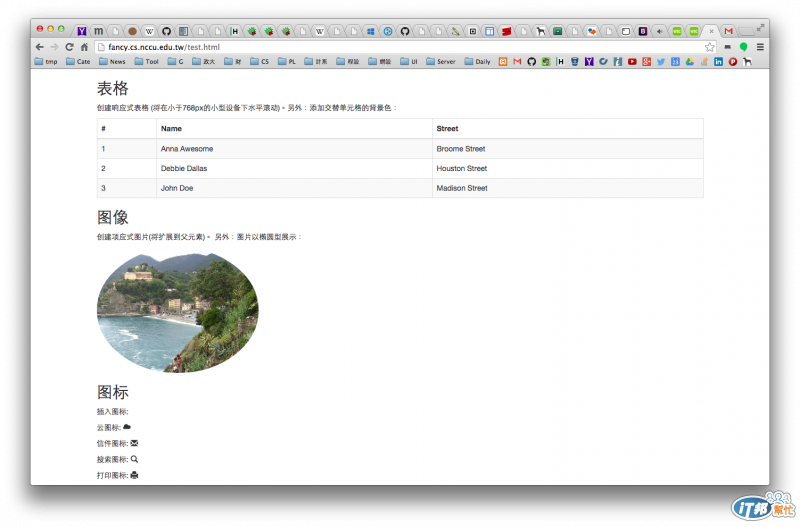Screen dimensions: 800x527
Task: Open the blue swirl bookmark icon
Action: click(x=604, y=62)
